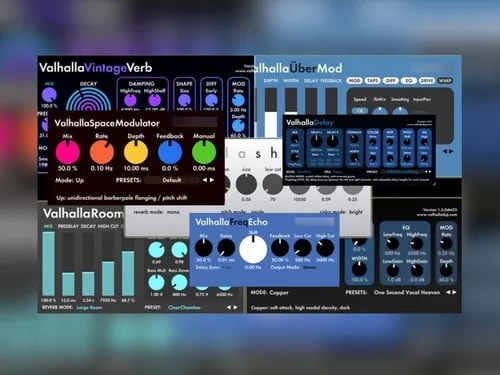Open Mode: Up selector in SpaceModulator
Viewport: 500px width, 375px height.
70,180
